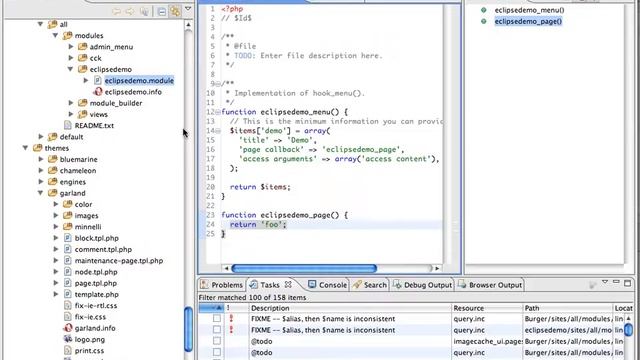The height and width of the screenshot is (360, 640).
Task: Click green dot beside eclipsedemo_menu() in outline
Action: [484, 10]
